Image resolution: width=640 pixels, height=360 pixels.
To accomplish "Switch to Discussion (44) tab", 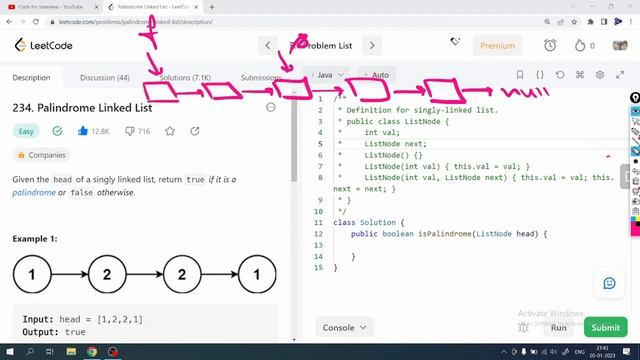I will (x=104, y=78).
